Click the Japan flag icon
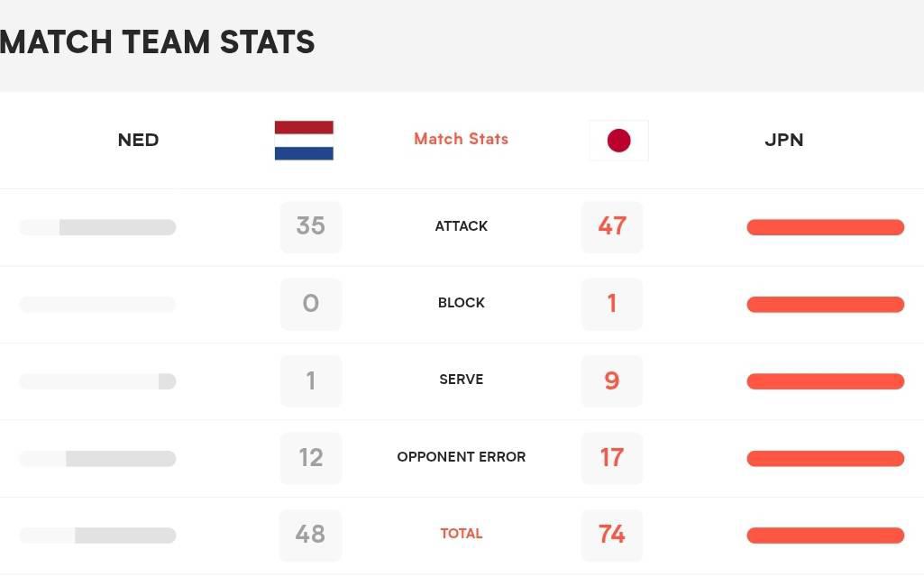This screenshot has height=586, width=924. coord(618,141)
